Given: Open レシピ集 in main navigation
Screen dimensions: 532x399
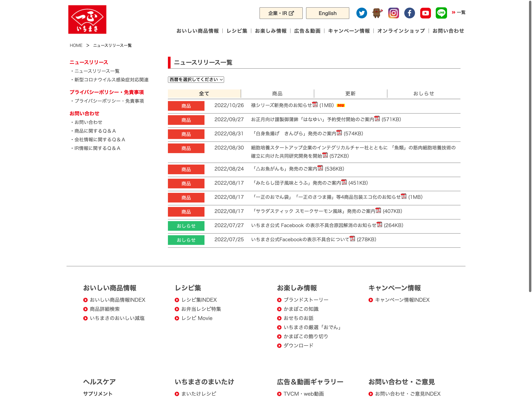Looking at the screenshot, I should 237,31.
